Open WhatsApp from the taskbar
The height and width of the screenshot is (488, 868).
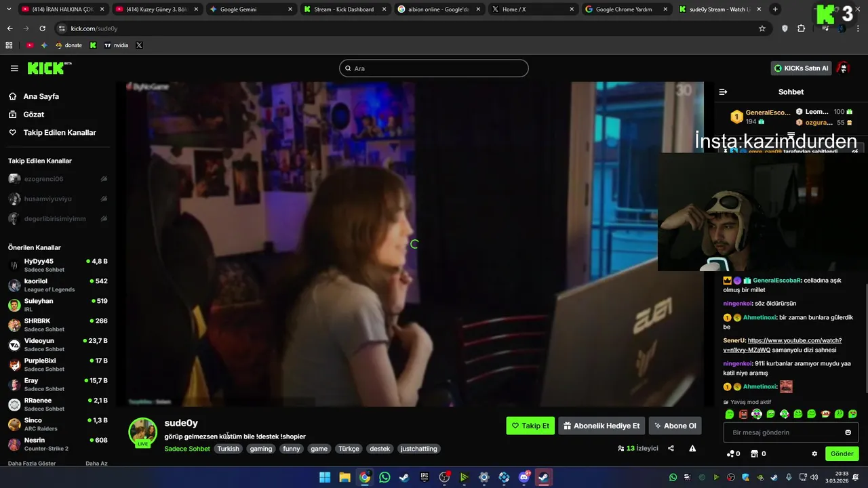pyautogui.click(x=384, y=477)
